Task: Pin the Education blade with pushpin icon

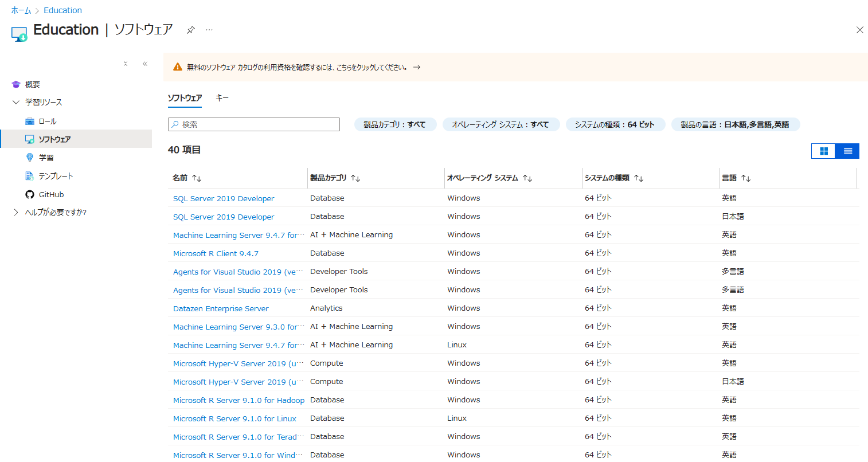Action: (191, 30)
